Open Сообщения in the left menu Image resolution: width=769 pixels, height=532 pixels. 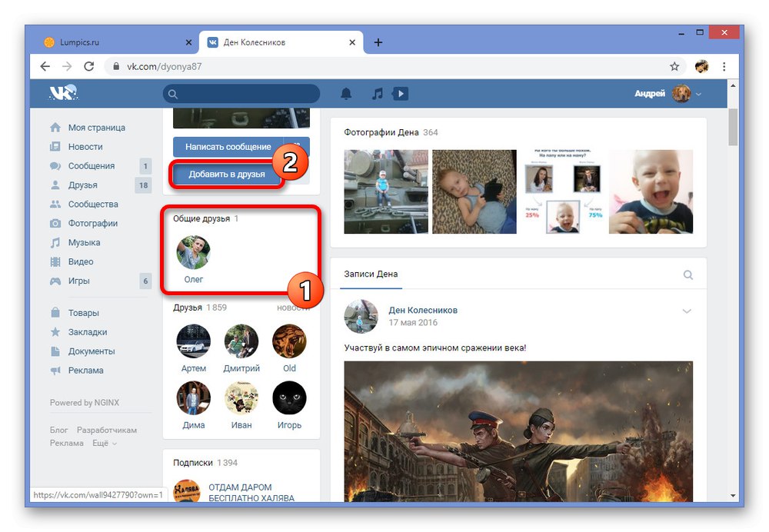pos(92,166)
